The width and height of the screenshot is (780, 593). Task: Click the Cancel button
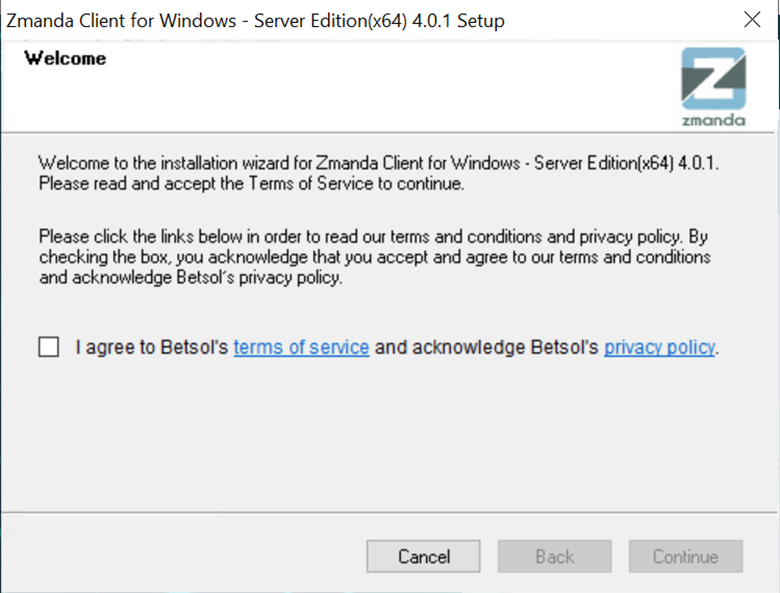(423, 556)
